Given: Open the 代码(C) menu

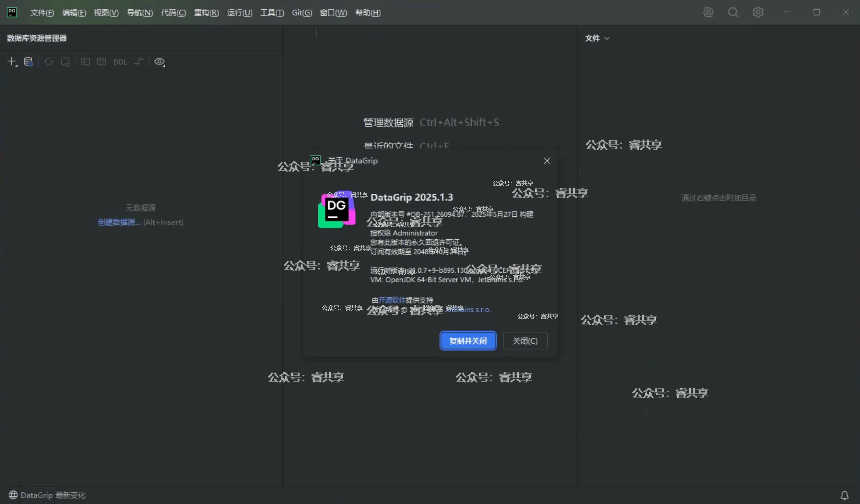Looking at the screenshot, I should point(173,13).
